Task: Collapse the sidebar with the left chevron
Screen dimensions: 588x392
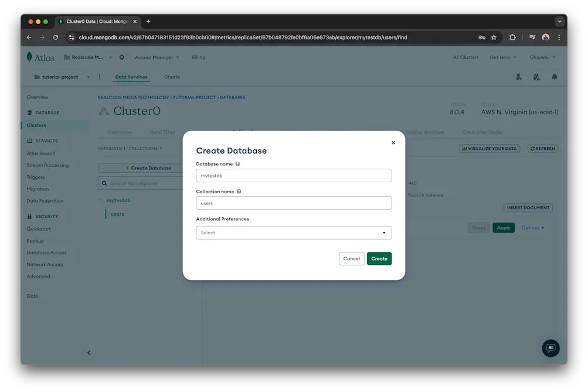Action: click(89, 353)
